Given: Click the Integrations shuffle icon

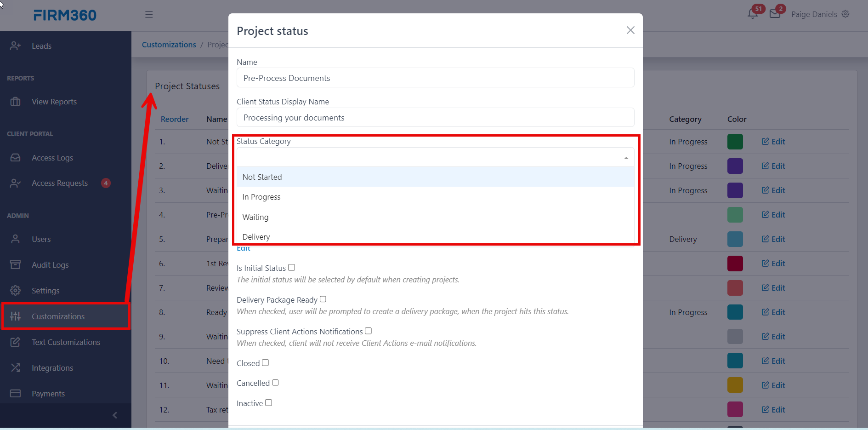Looking at the screenshot, I should tap(15, 367).
